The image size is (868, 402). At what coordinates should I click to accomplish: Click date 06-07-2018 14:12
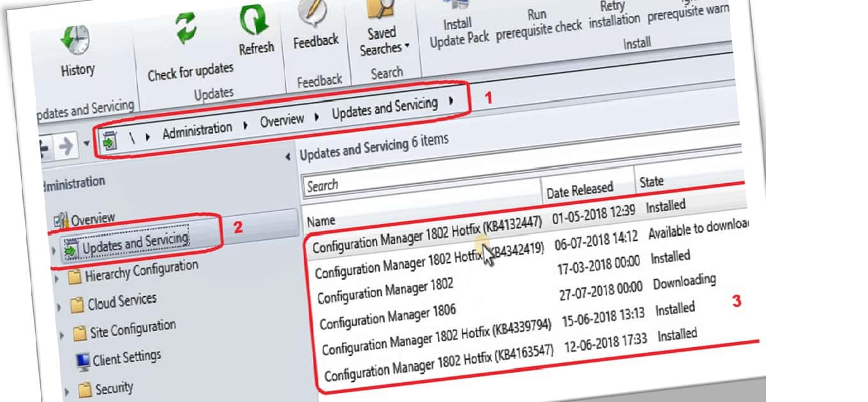(x=596, y=240)
